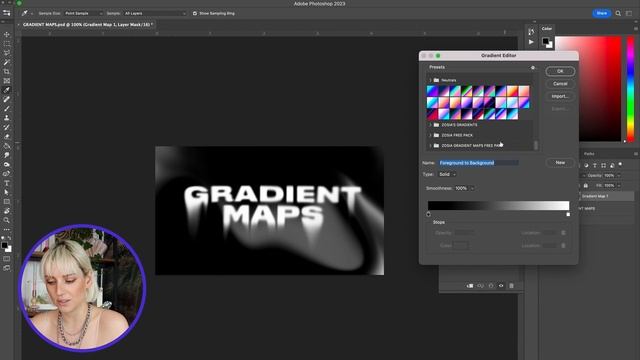Select the Blur tool
640x360 pixels.
pos(7,155)
